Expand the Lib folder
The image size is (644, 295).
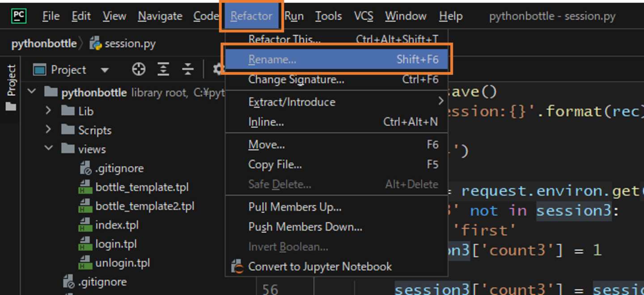point(48,111)
